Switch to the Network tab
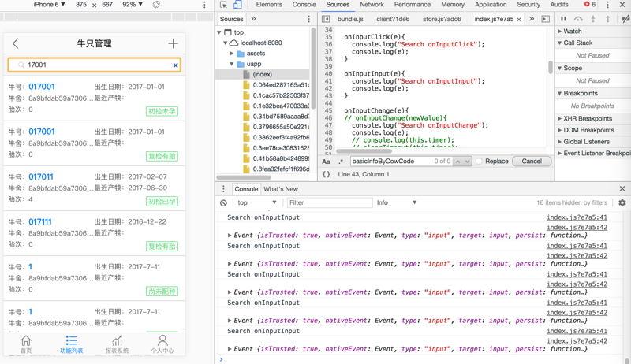Image resolution: width=631 pixels, height=364 pixels. [372, 5]
